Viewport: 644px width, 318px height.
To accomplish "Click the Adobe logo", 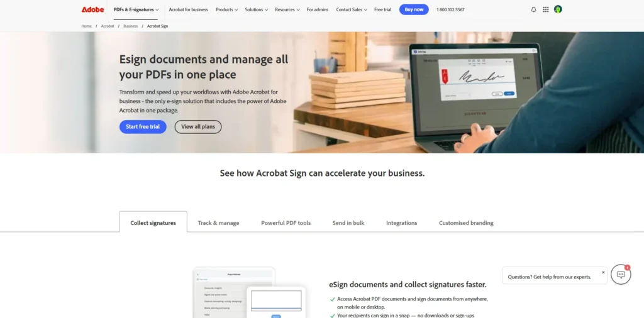I will coord(92,9).
